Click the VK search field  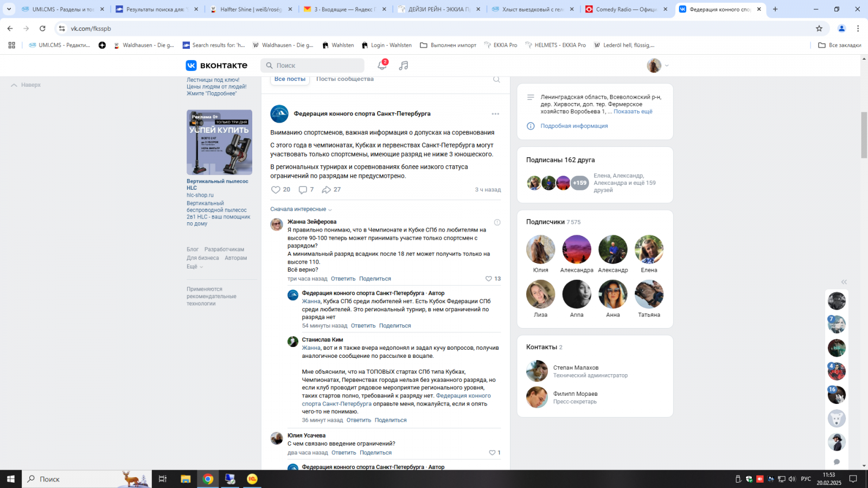(x=312, y=66)
